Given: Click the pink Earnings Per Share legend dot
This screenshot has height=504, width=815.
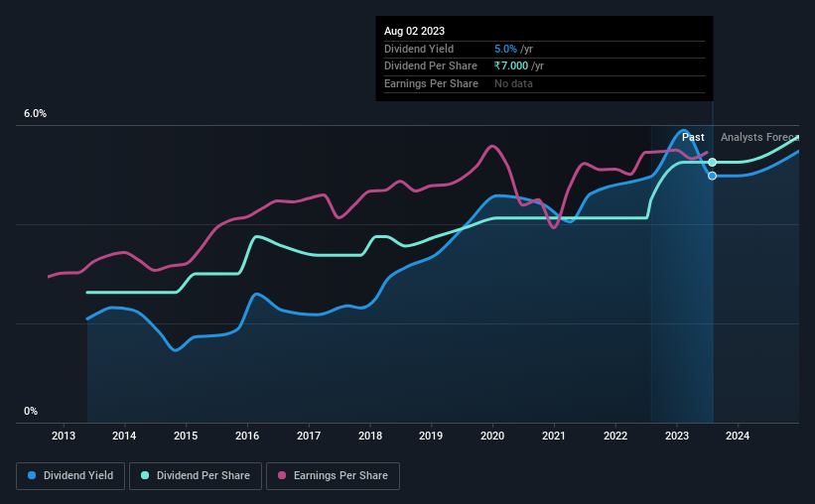Looking at the screenshot, I should point(282,475).
